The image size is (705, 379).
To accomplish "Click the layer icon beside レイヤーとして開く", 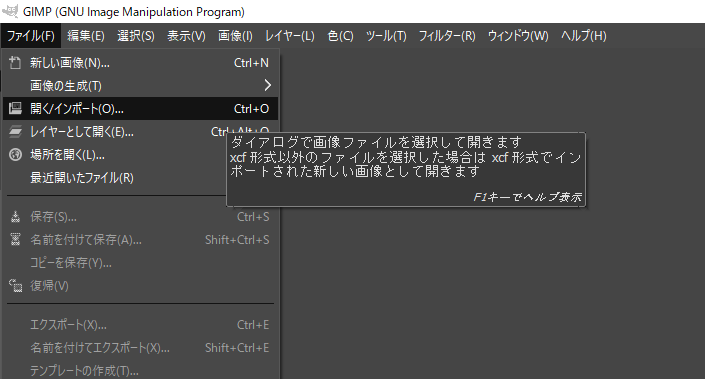I will (x=15, y=131).
